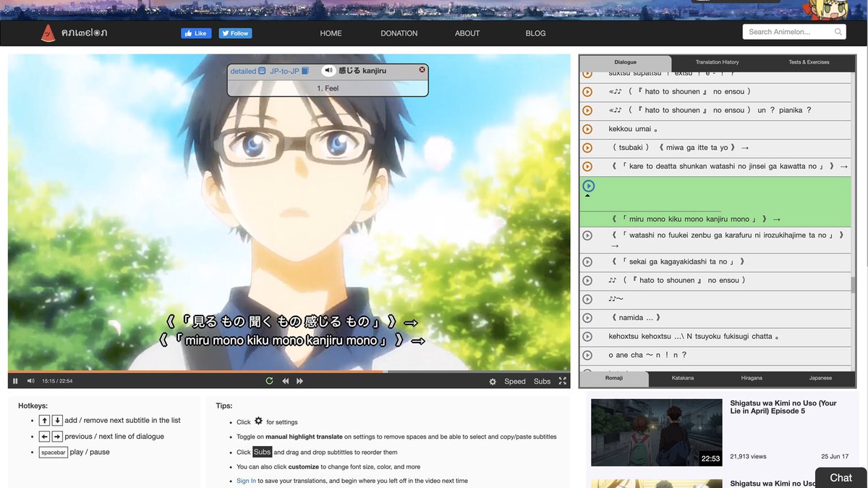This screenshot has height=488, width=868.
Task: Close the kanjiru translation popup
Action: click(422, 70)
